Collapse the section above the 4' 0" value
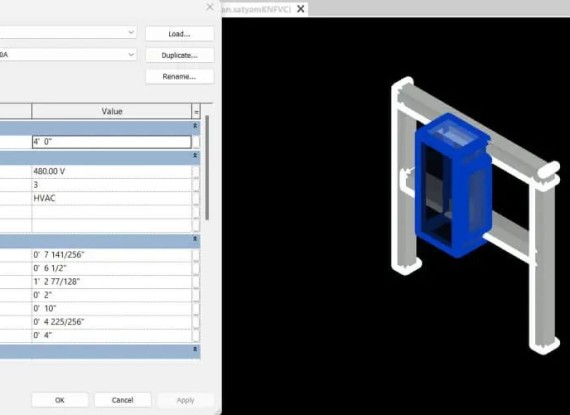The image size is (570, 415). pos(195,126)
